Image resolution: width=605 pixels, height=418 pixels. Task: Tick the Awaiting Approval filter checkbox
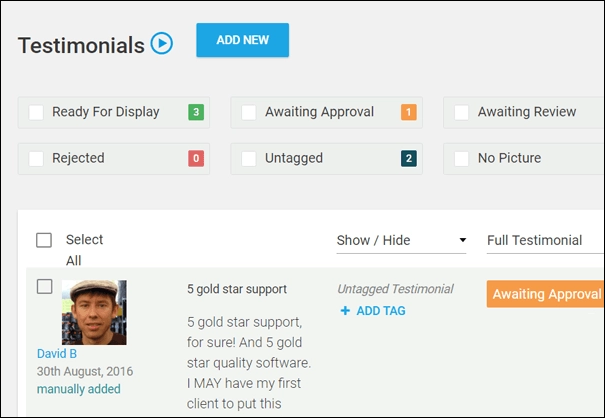coord(249,113)
